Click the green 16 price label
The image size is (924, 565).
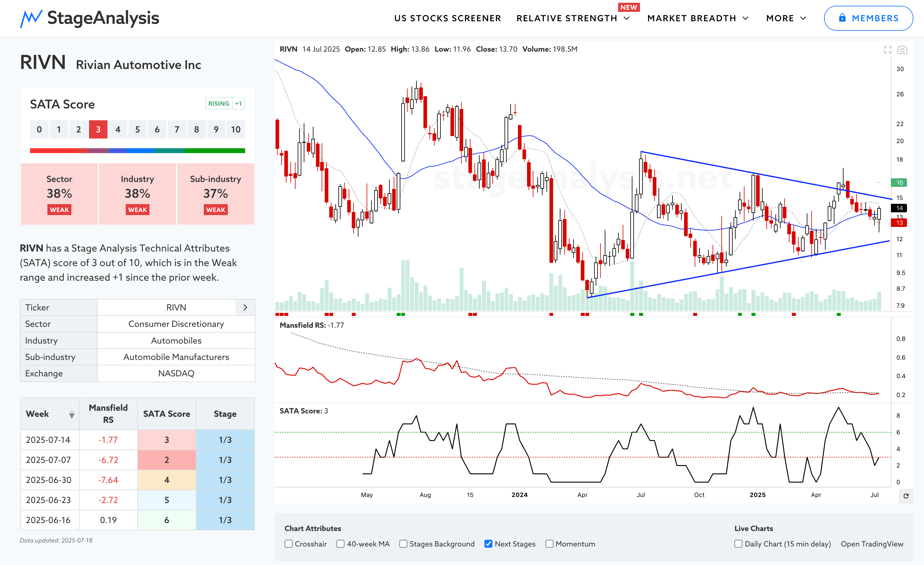pos(899,183)
